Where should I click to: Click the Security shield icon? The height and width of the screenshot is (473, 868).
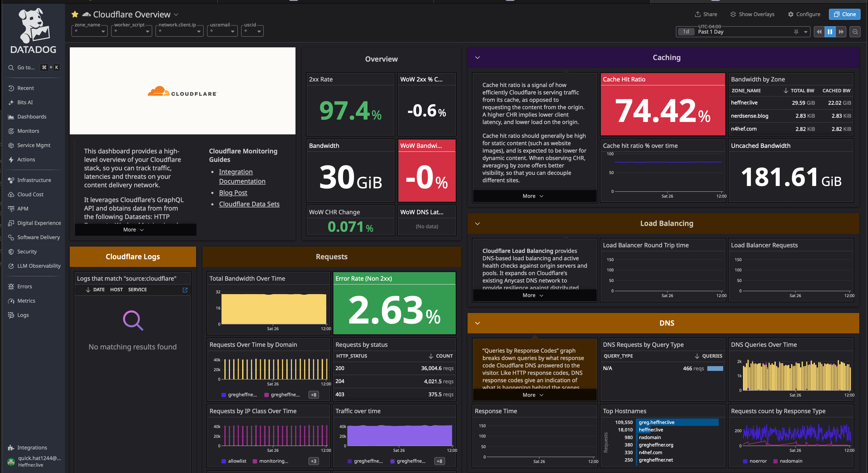11,252
